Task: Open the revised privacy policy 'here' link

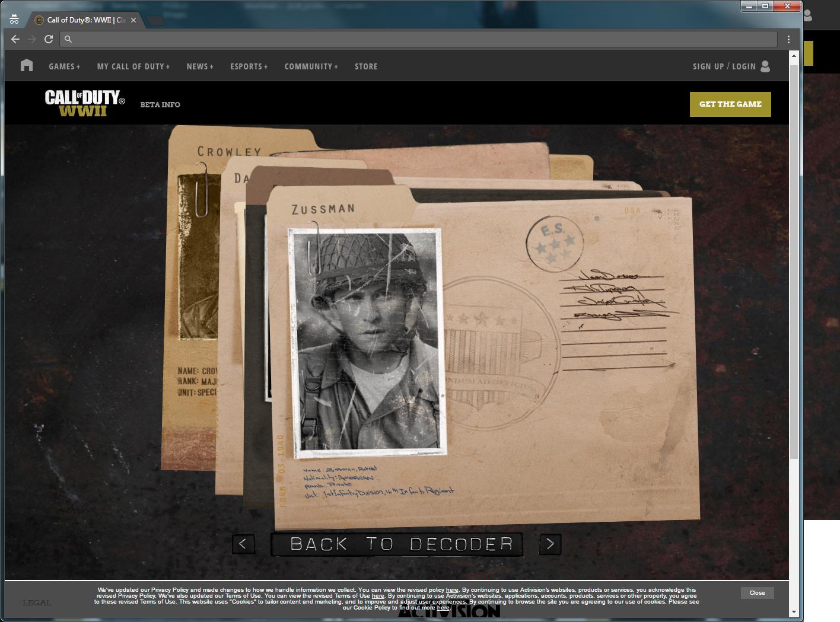Action: pos(452,590)
